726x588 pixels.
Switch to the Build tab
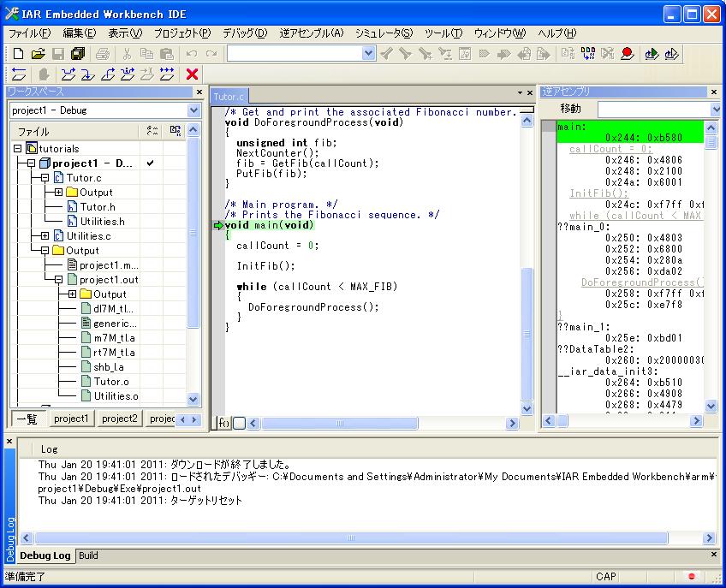tap(88, 555)
